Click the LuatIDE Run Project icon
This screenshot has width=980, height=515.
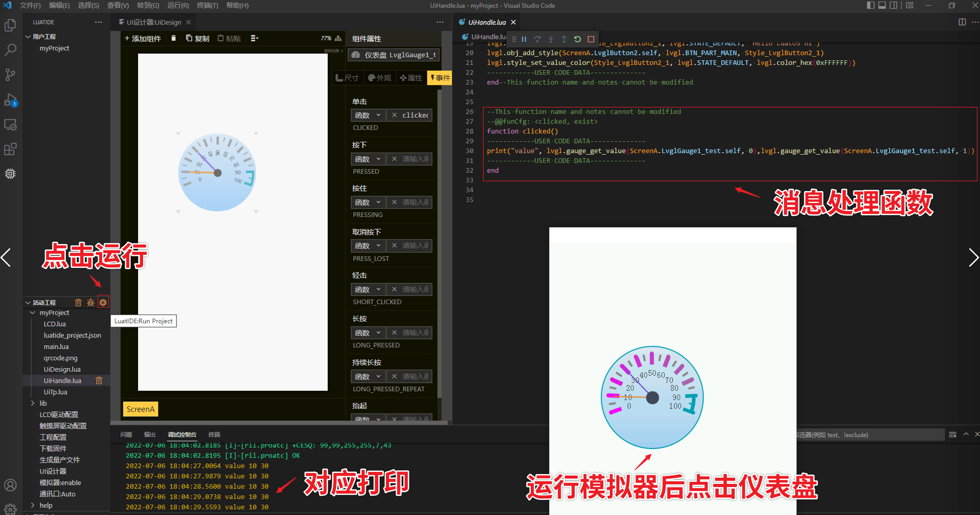(x=103, y=303)
